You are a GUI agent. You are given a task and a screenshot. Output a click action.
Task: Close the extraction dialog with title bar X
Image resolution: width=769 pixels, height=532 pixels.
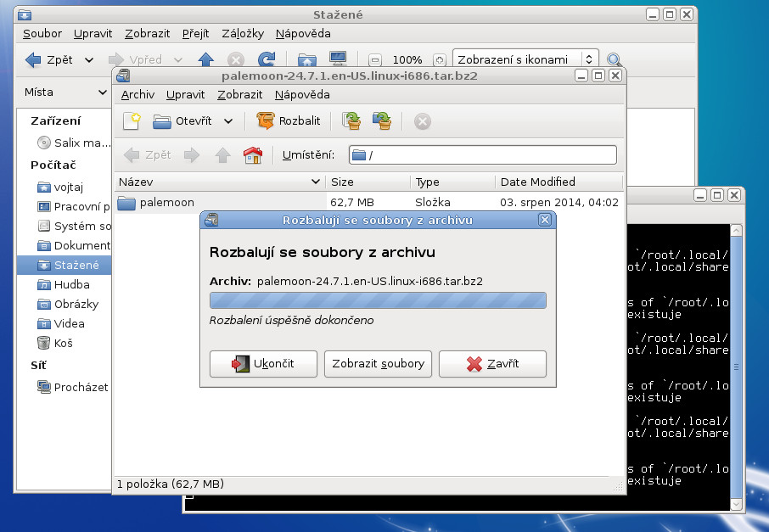pos(544,220)
